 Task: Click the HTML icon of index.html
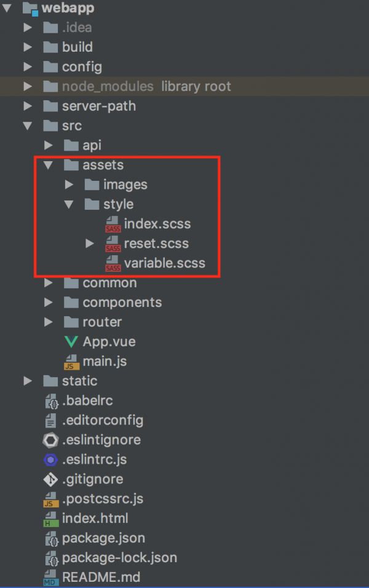click(x=50, y=518)
